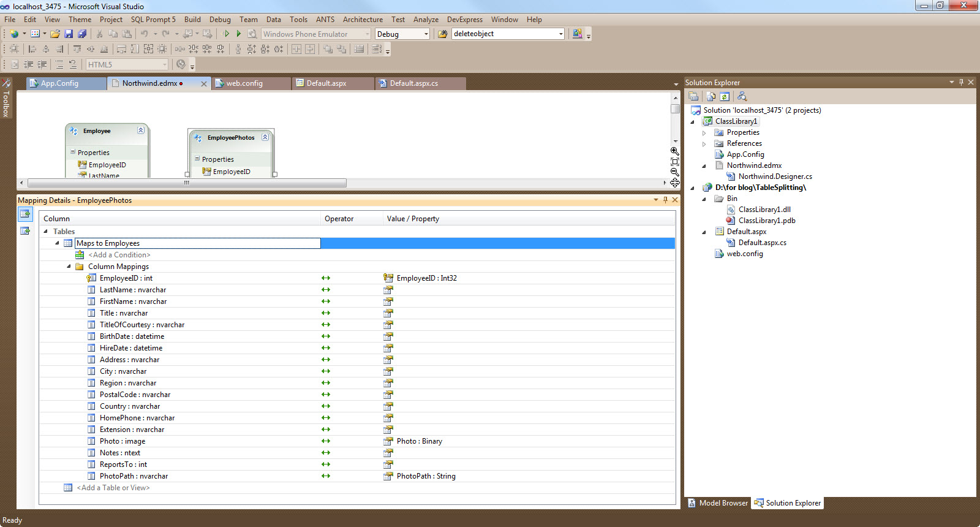The width and height of the screenshot is (980, 527).
Task: Click the PhotoPath : String mapped value cell
Action: point(426,476)
